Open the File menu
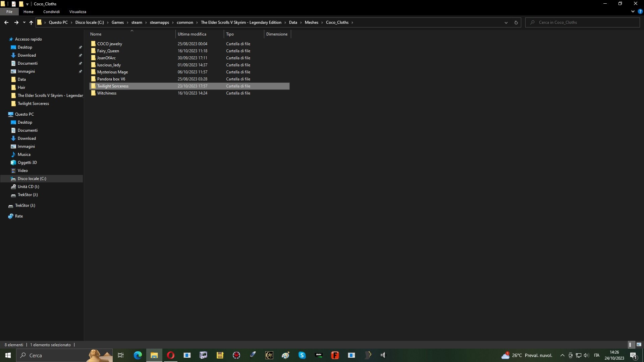644x362 pixels. click(9, 11)
